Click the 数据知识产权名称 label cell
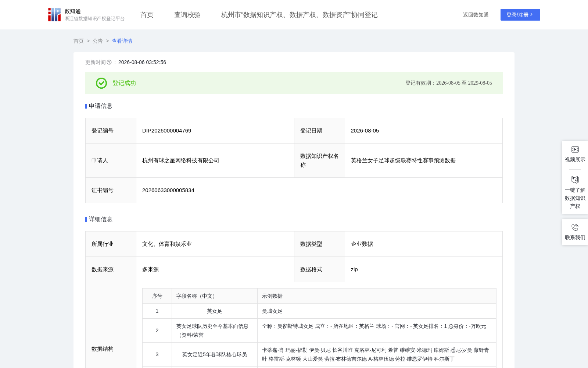588x368 pixels. pyautogui.click(x=320, y=160)
